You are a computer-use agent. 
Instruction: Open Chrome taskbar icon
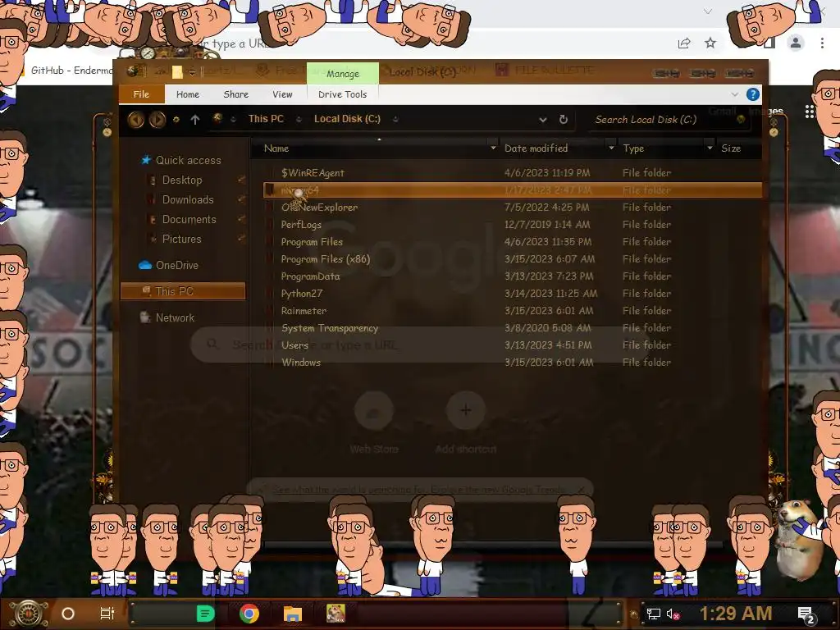coord(249,614)
